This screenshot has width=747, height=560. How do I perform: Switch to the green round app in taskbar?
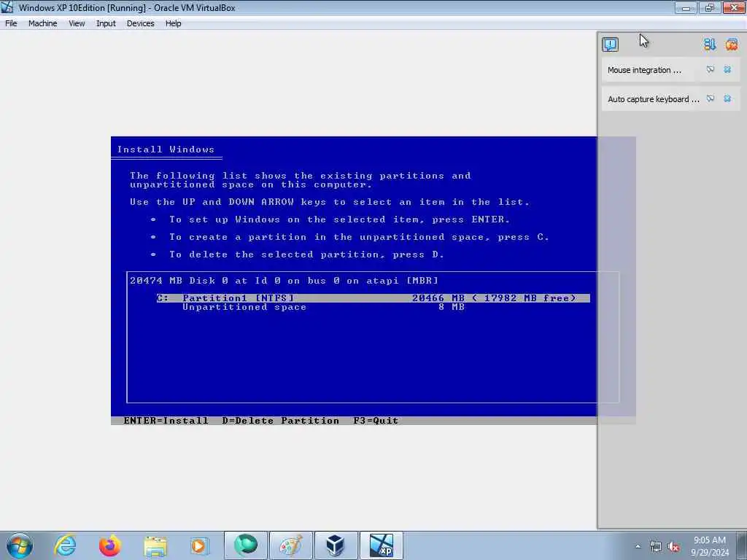pyautogui.click(x=246, y=545)
